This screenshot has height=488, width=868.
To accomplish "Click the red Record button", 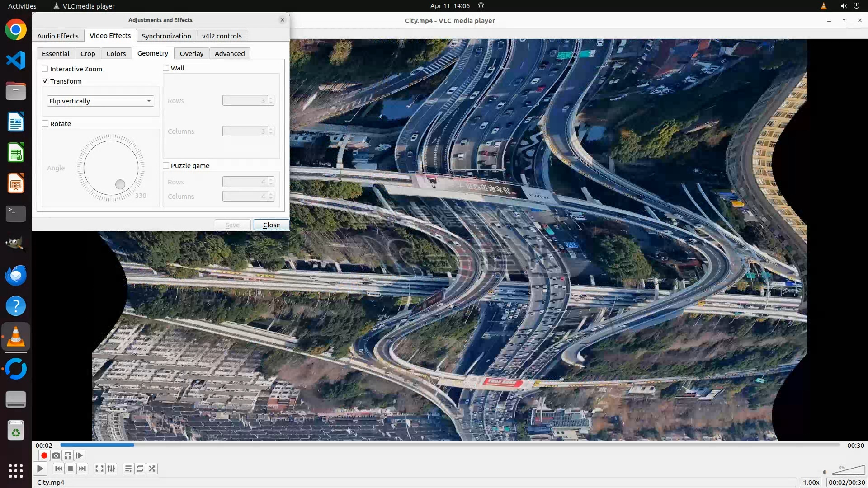I will coord(44,455).
